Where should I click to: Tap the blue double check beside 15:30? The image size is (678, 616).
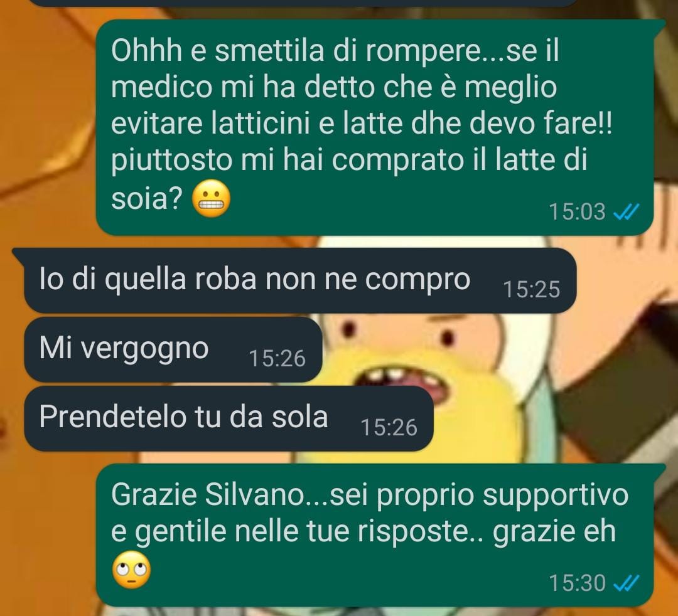pyautogui.click(x=626, y=583)
